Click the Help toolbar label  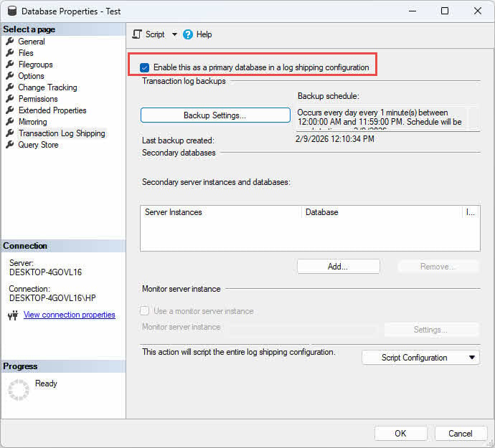click(204, 34)
